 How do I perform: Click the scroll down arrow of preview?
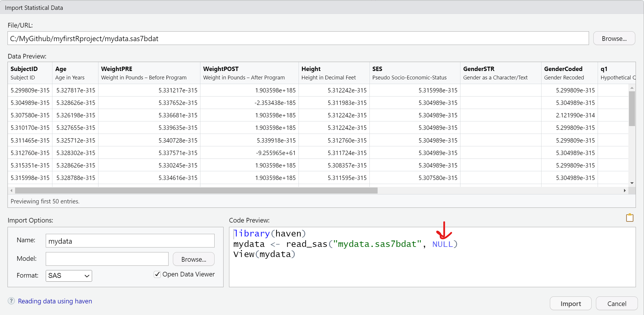(x=632, y=183)
